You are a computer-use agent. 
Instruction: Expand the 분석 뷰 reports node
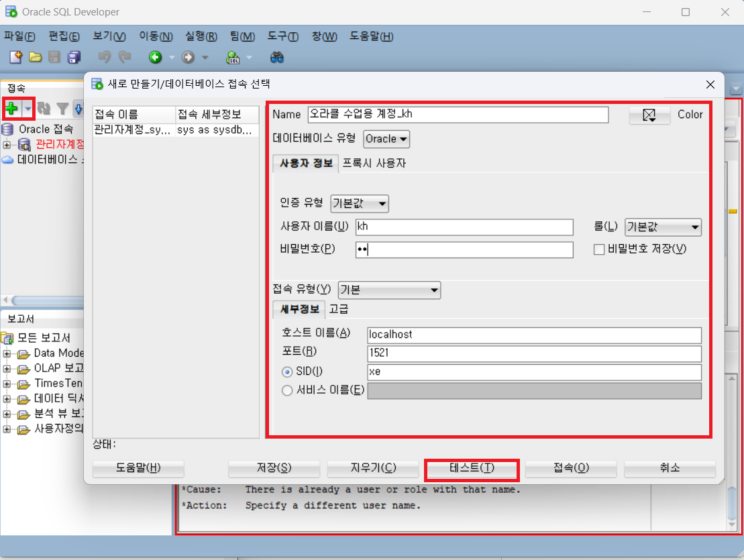[x=7, y=414]
